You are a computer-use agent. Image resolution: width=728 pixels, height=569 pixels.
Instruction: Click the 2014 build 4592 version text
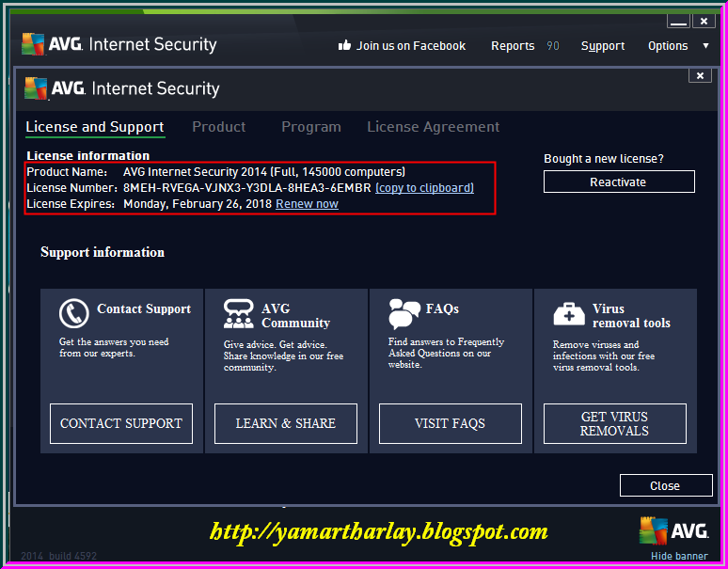point(58,556)
